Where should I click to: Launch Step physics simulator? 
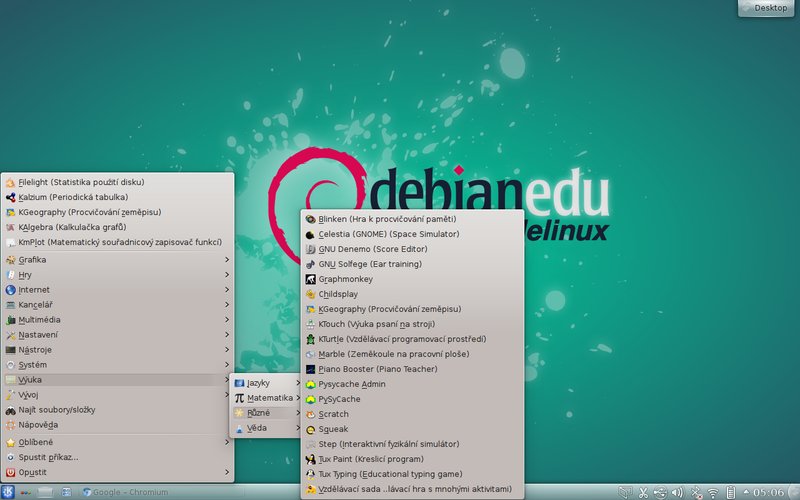click(412, 444)
